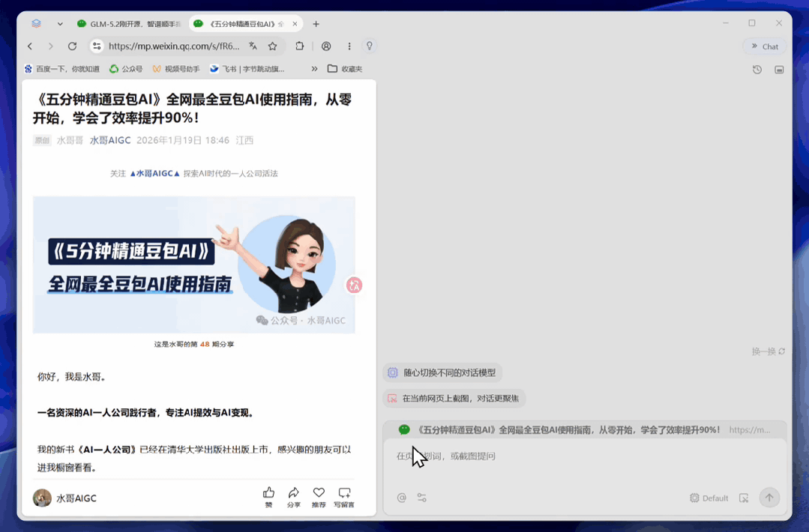
Task: Open the chat settings sliders icon
Action: coord(422,498)
